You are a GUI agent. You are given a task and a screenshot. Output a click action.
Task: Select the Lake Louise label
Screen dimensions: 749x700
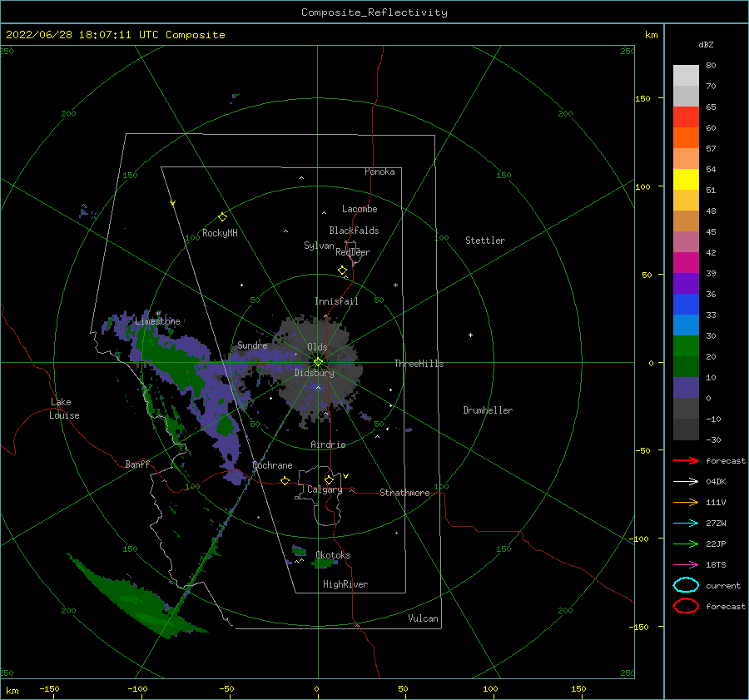64,409
